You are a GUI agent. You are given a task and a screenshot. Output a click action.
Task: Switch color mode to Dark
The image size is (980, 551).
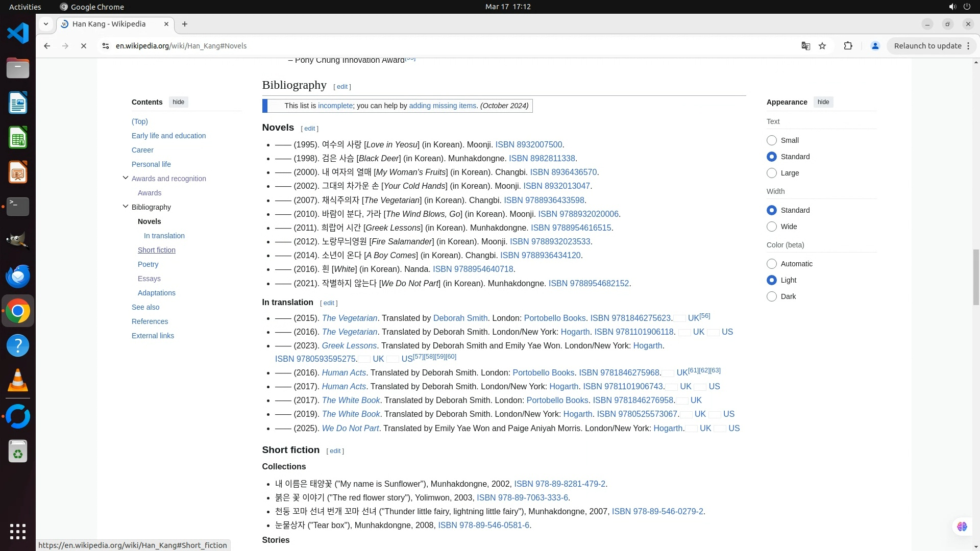point(772,296)
